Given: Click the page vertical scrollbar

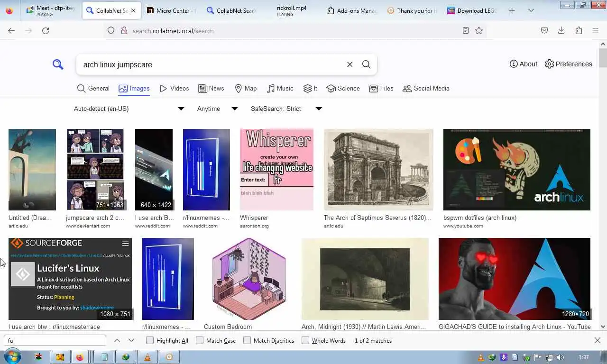Looking at the screenshot, I should click(x=603, y=58).
